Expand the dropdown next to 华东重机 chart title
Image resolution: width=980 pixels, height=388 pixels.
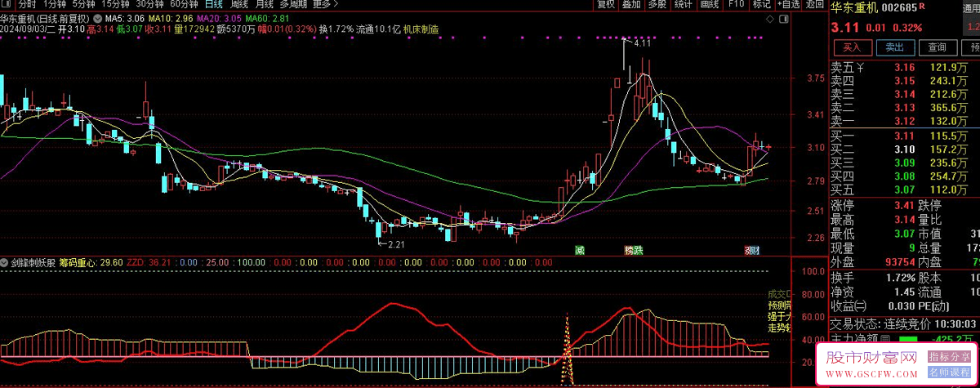point(98,17)
